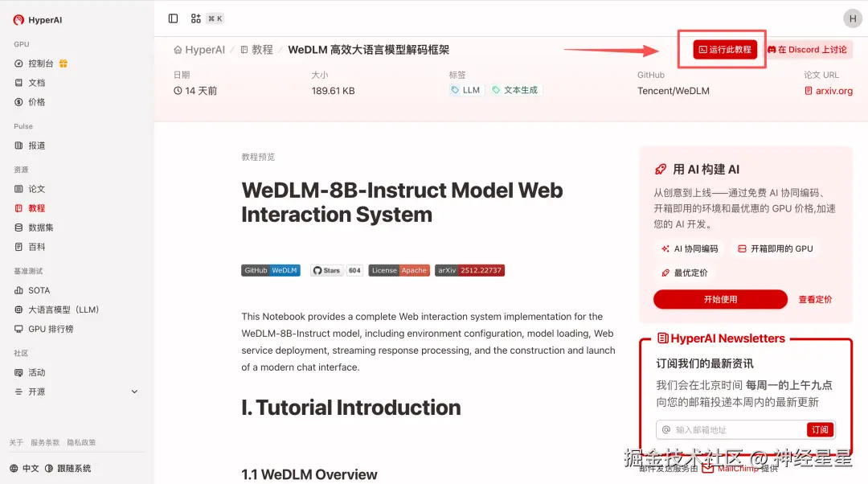Click the GitHub WeDLM badge
Image resolution: width=868 pixels, height=484 pixels.
click(x=271, y=270)
